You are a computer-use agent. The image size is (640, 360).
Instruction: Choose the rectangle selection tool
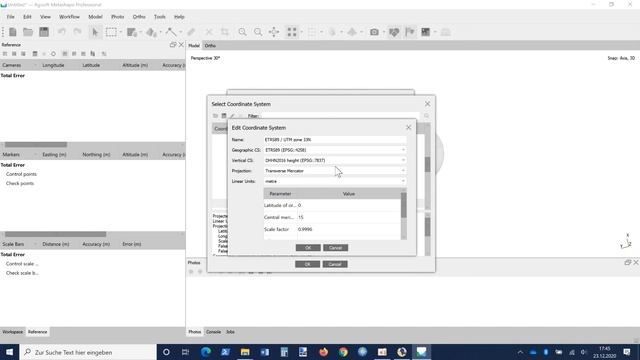pos(111,32)
